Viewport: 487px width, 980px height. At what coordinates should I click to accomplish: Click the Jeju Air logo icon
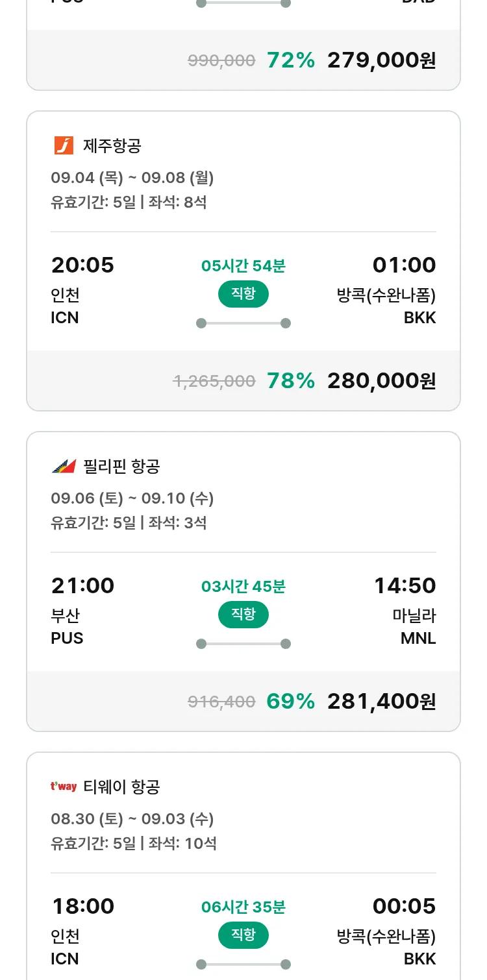pyautogui.click(x=64, y=145)
